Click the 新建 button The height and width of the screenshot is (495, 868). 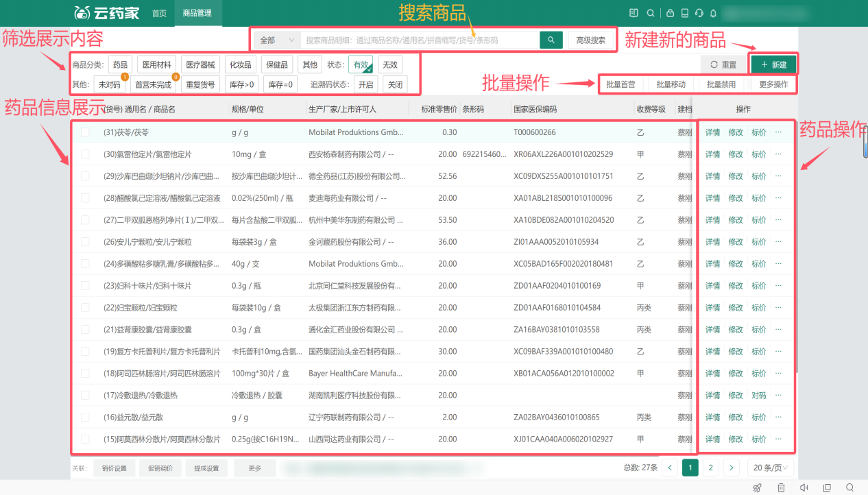[773, 64]
